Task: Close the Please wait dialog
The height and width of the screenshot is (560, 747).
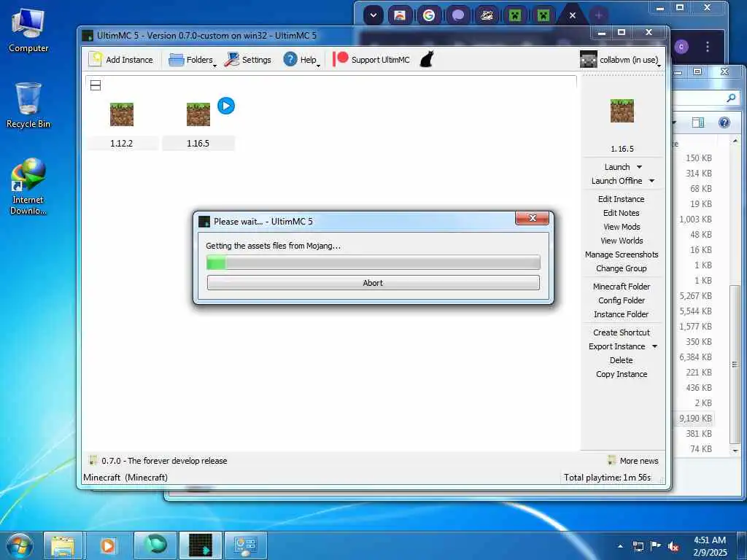Action: [x=532, y=218]
